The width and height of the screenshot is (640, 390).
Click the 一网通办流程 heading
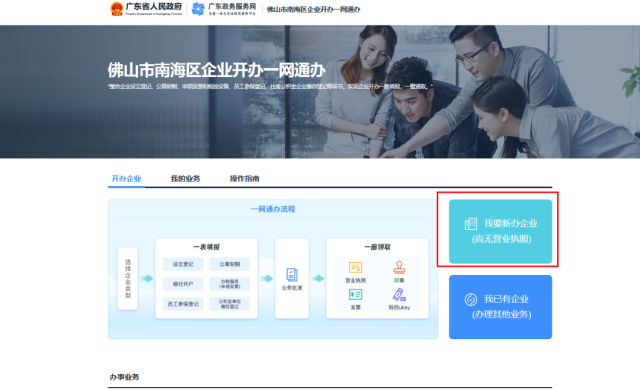click(x=273, y=209)
